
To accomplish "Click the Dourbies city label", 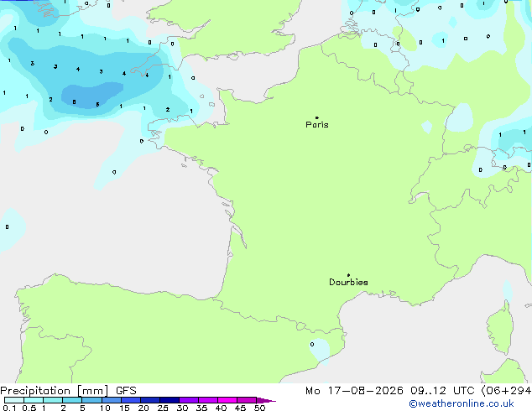I will point(348,282).
